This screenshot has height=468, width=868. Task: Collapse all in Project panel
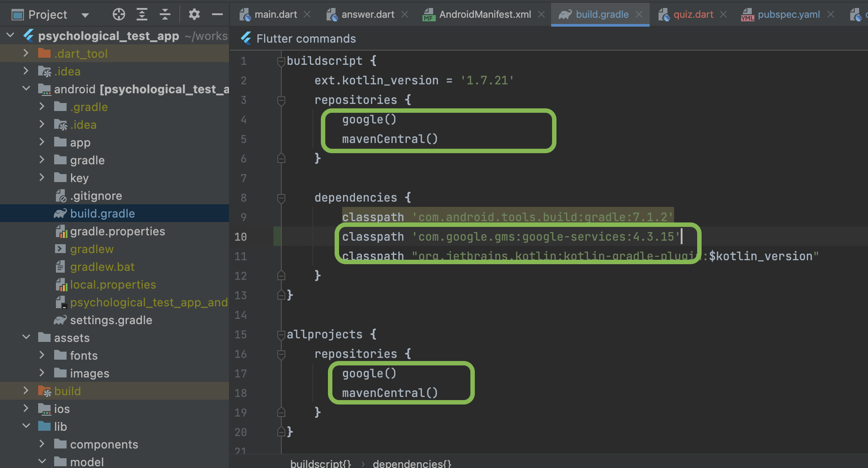[x=165, y=15]
